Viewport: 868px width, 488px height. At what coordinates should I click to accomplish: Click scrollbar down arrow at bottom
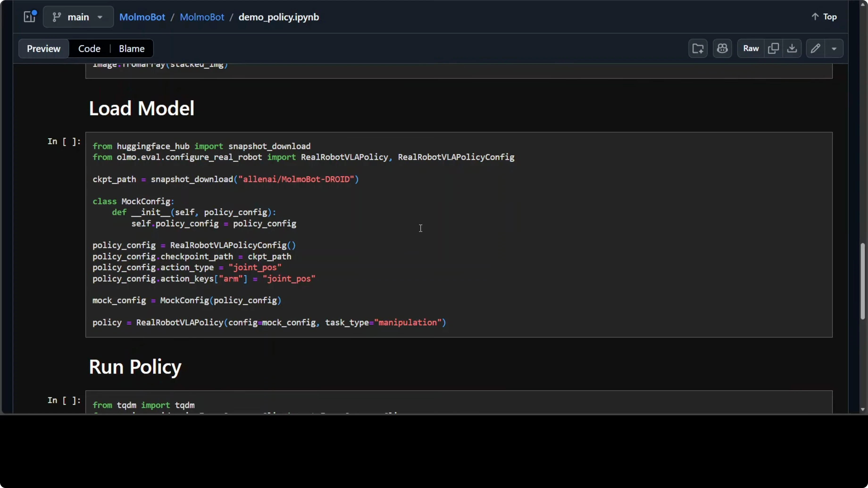pyautogui.click(x=862, y=409)
